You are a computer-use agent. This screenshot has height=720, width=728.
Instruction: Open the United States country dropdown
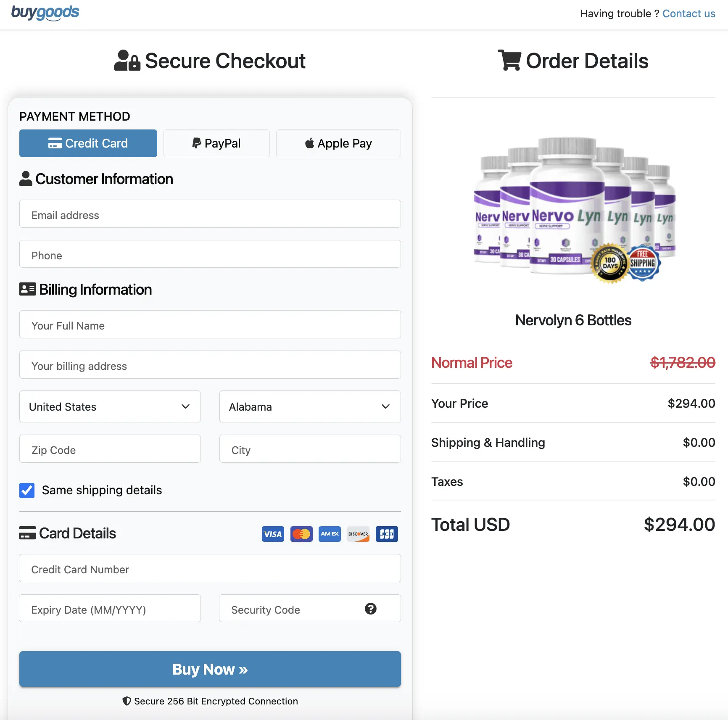coord(110,406)
